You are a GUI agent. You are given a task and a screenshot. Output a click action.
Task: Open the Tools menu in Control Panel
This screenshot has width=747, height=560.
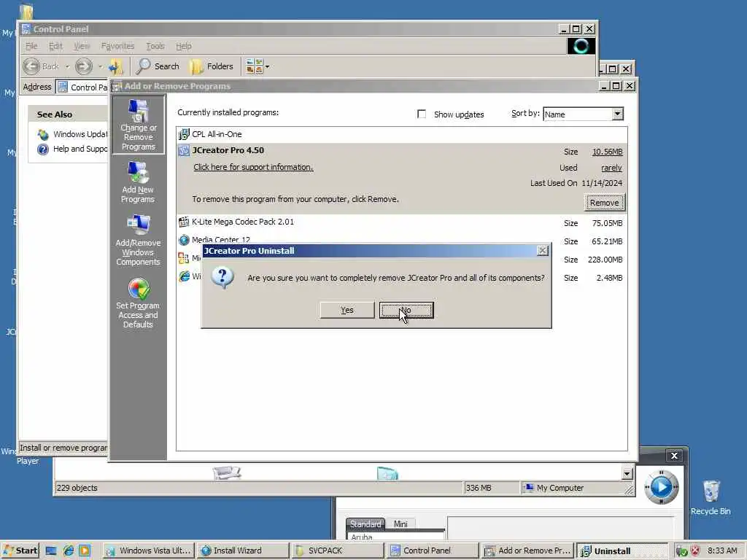[x=155, y=46]
